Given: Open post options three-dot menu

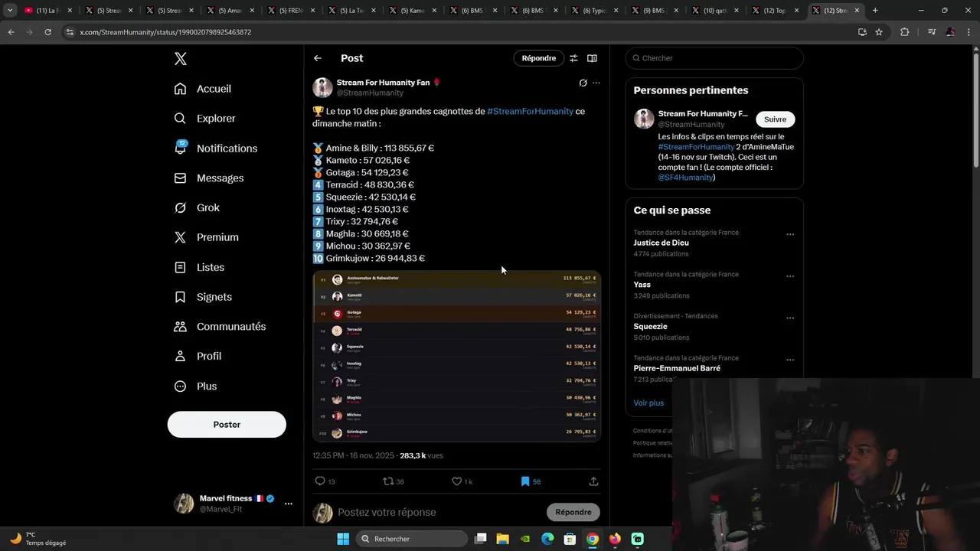Looking at the screenshot, I should [x=596, y=83].
